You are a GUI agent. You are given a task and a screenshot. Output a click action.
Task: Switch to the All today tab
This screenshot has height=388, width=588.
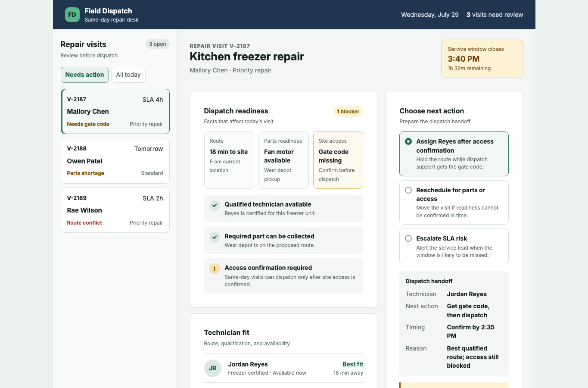[x=128, y=75]
